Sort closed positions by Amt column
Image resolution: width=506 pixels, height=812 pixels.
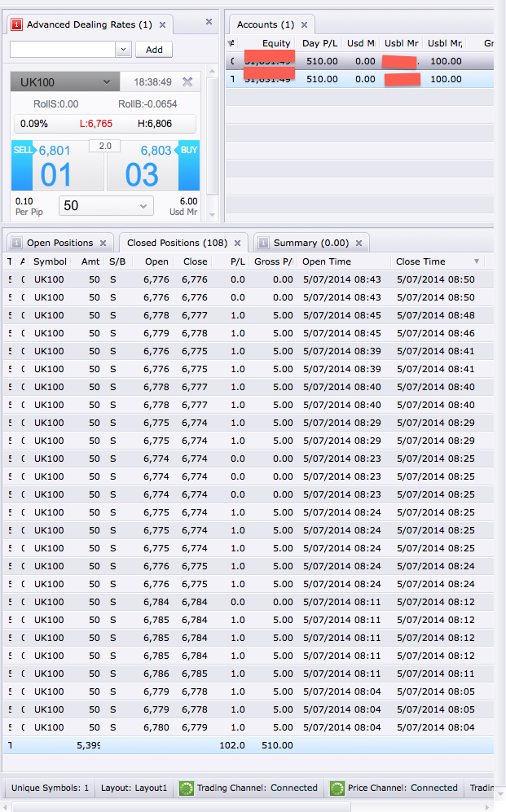click(90, 261)
